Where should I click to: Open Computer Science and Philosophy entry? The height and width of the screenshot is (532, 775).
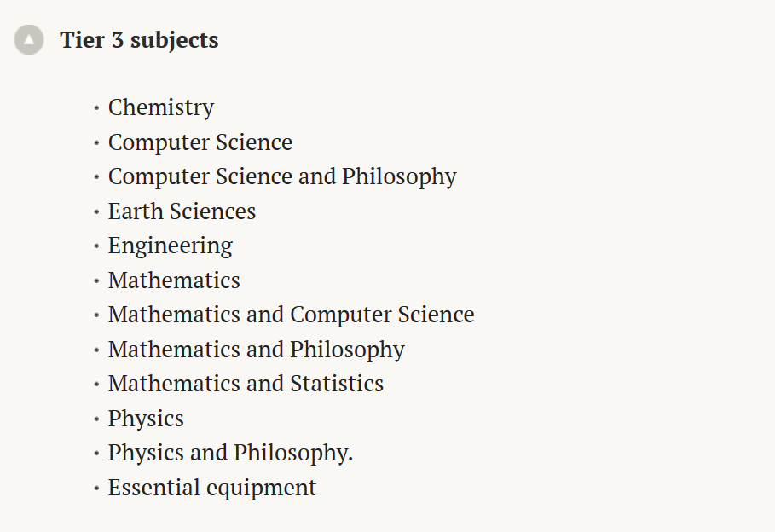tap(282, 177)
